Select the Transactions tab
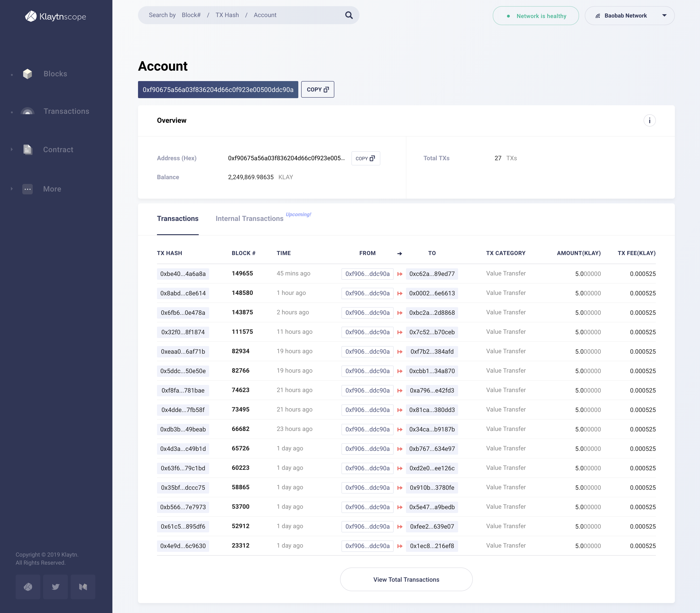Viewport: 700px width, 613px height. point(178,219)
